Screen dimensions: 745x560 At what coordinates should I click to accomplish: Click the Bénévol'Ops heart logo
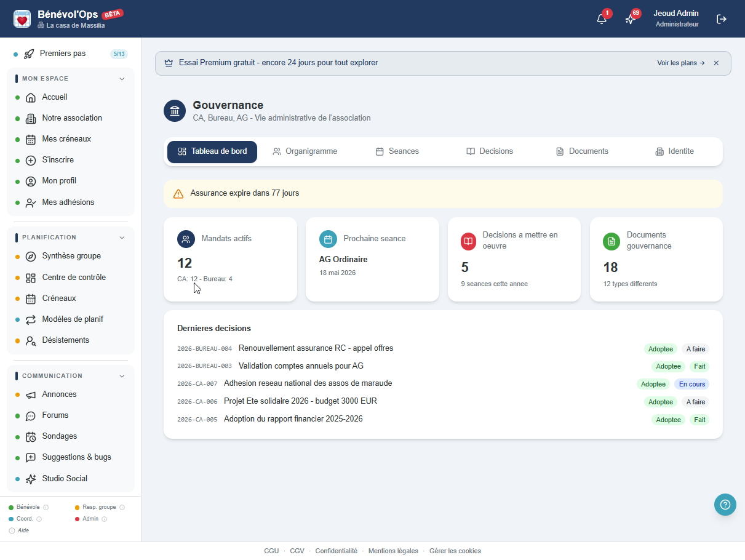click(x=22, y=19)
